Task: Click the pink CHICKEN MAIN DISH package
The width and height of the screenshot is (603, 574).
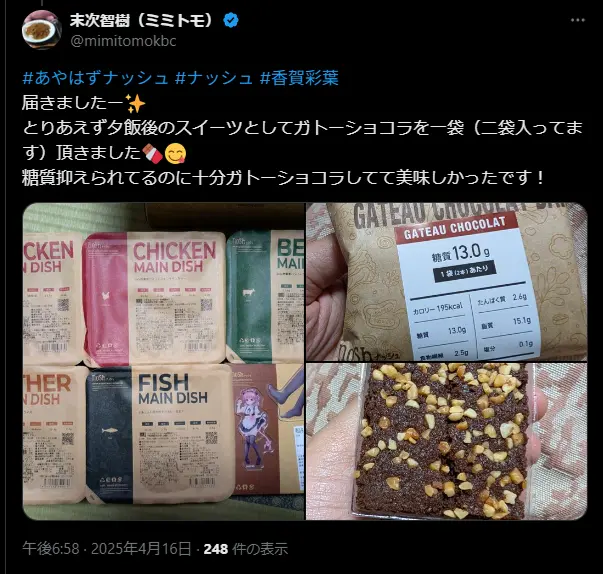Action: [x=154, y=299]
